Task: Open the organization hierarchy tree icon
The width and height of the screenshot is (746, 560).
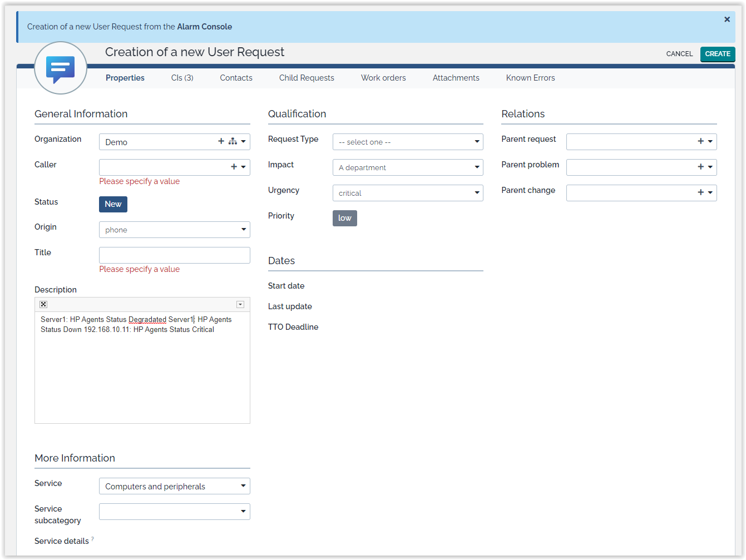Action: point(233,141)
